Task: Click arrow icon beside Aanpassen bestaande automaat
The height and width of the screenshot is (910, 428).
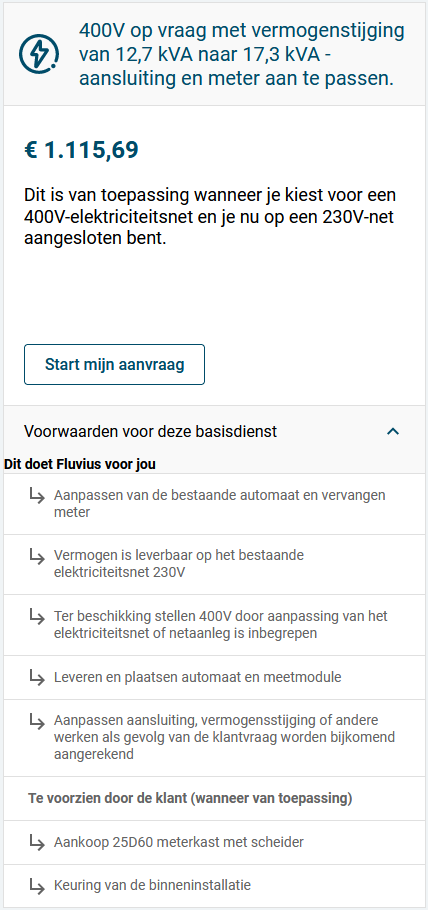Action: tap(37, 497)
